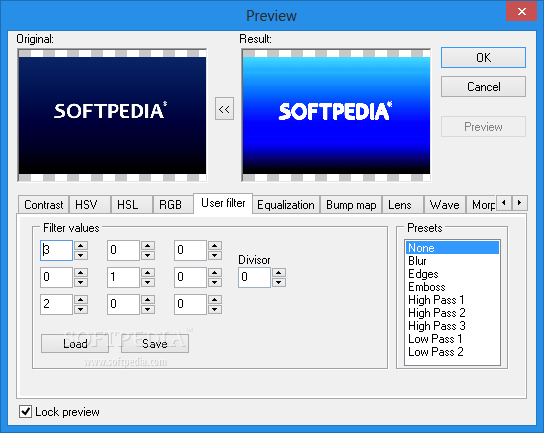The height and width of the screenshot is (433, 544).
Task: Choose the Low Pass 2 preset
Action: [452, 352]
